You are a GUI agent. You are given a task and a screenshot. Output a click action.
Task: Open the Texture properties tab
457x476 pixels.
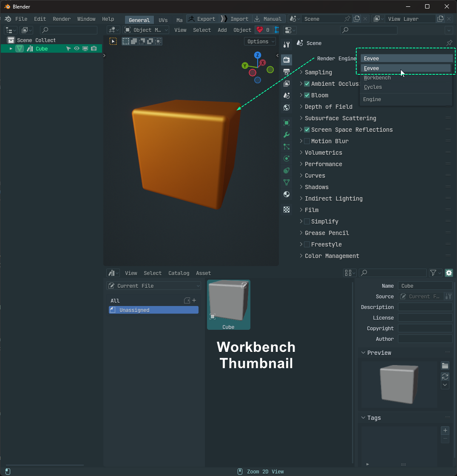[x=287, y=210]
